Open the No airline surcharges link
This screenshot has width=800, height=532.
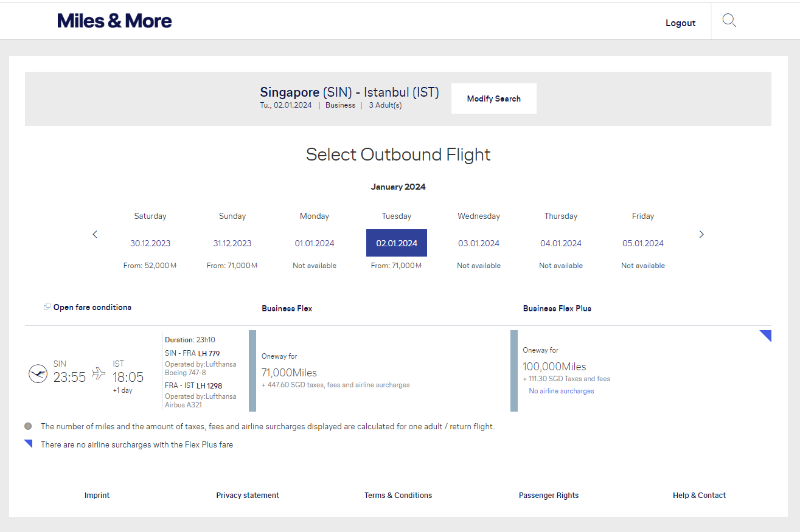pyautogui.click(x=562, y=391)
